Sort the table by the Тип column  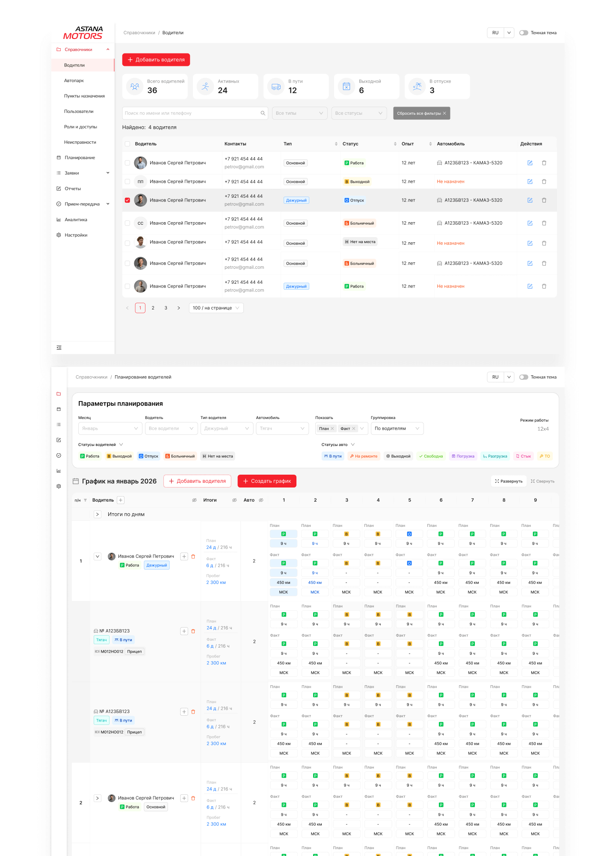pyautogui.click(x=336, y=144)
